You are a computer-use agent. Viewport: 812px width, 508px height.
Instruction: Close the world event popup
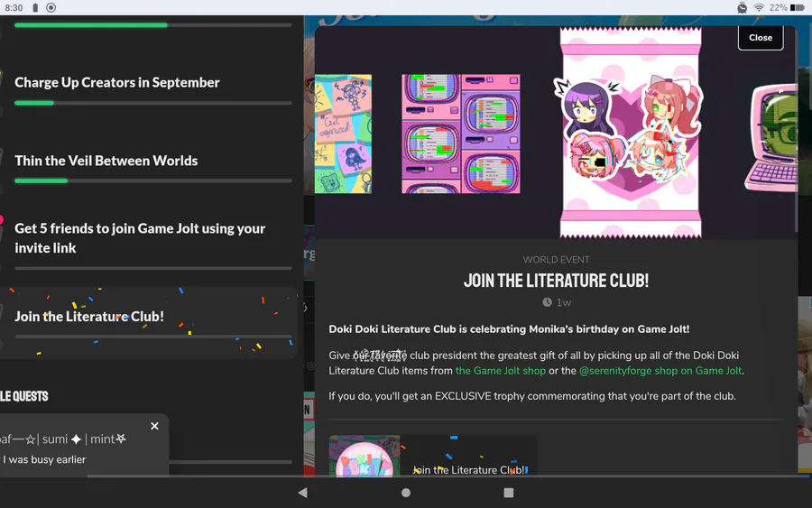pos(761,38)
